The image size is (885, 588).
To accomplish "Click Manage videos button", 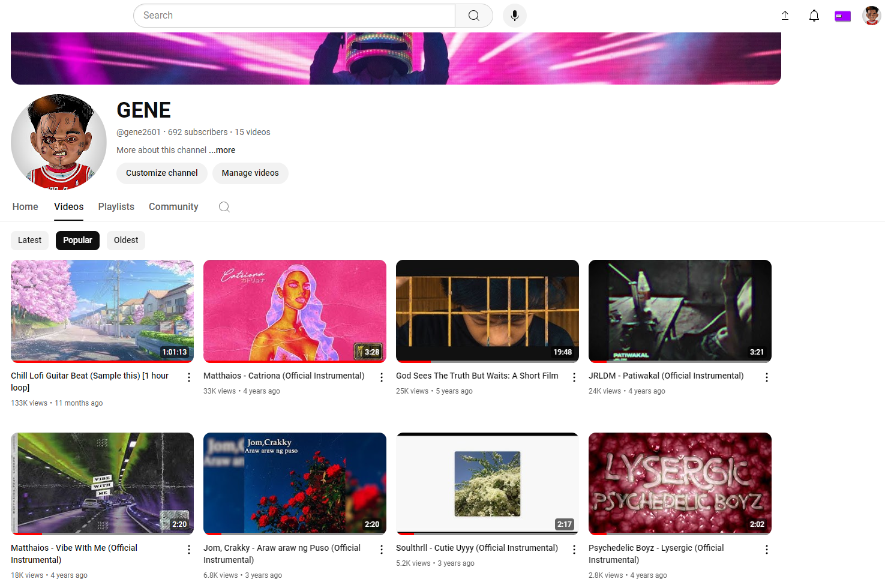I will coord(250,173).
